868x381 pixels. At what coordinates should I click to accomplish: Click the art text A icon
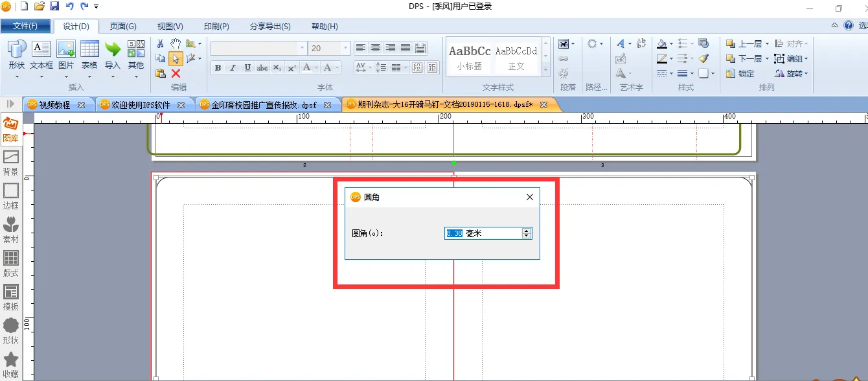tap(621, 43)
